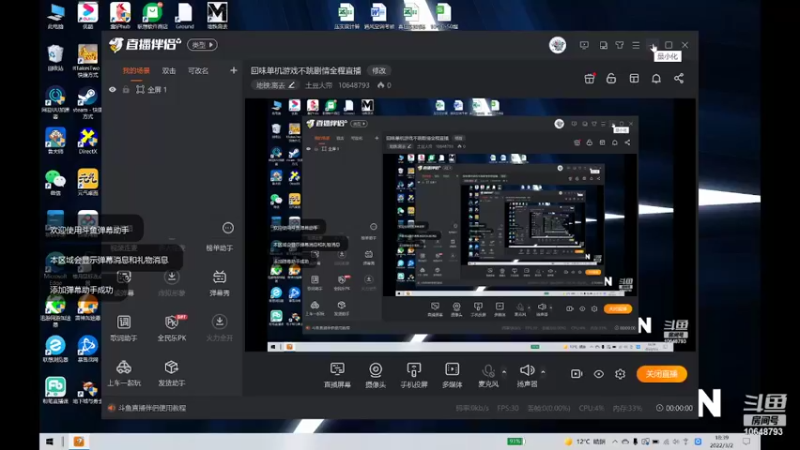The image size is (800, 450).
Task: Open the 类型 dropdown beside the logo
Action: coord(203,45)
